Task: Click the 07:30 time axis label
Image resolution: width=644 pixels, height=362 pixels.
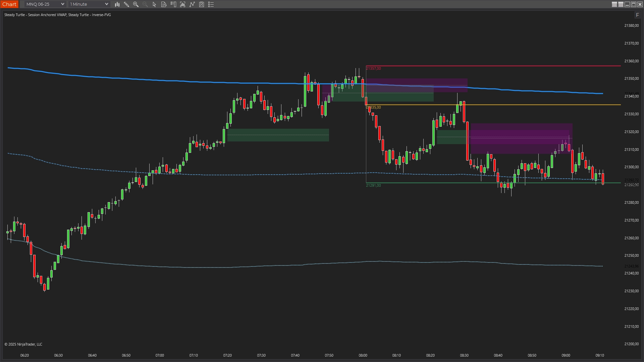Action: click(x=261, y=355)
